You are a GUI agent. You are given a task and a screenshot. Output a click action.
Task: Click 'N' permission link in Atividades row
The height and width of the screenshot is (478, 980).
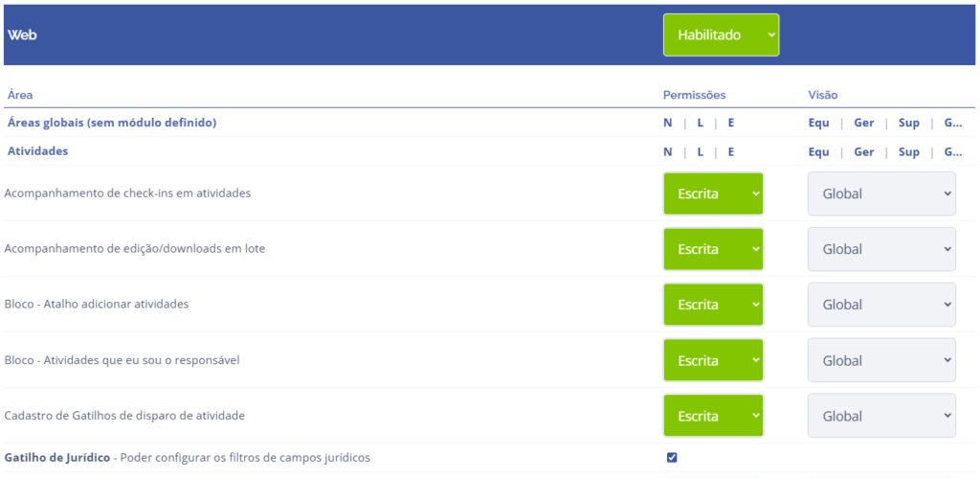coord(668,151)
